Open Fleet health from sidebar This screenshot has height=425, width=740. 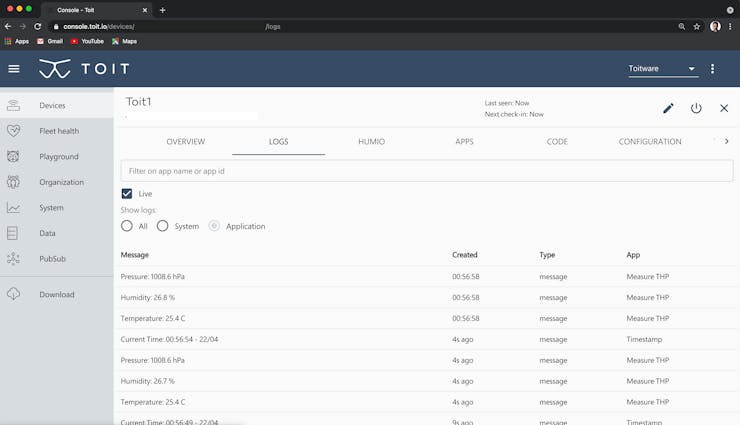point(59,131)
